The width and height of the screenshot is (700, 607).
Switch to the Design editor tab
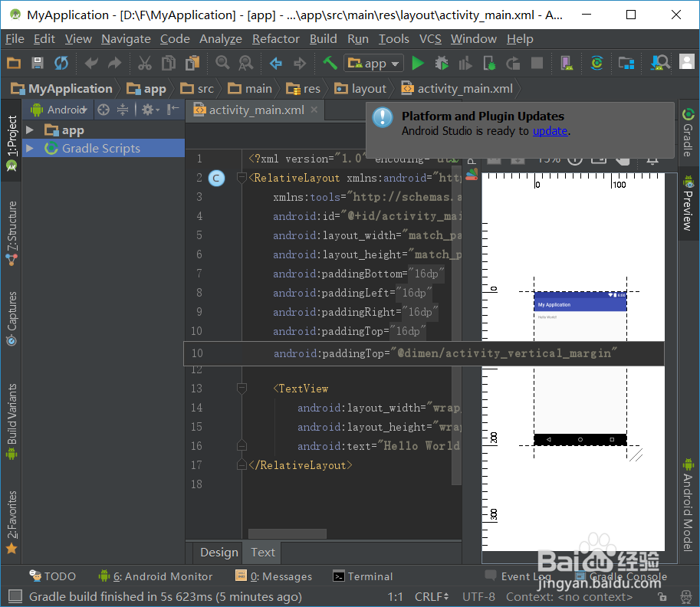click(219, 553)
